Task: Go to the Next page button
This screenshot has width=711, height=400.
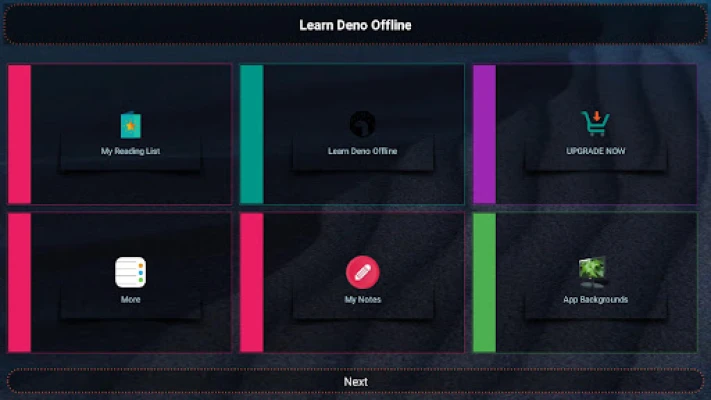Action: click(x=355, y=382)
